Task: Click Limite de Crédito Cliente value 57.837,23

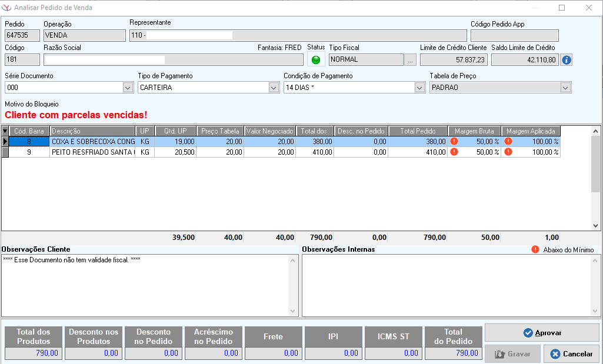Action: click(454, 59)
